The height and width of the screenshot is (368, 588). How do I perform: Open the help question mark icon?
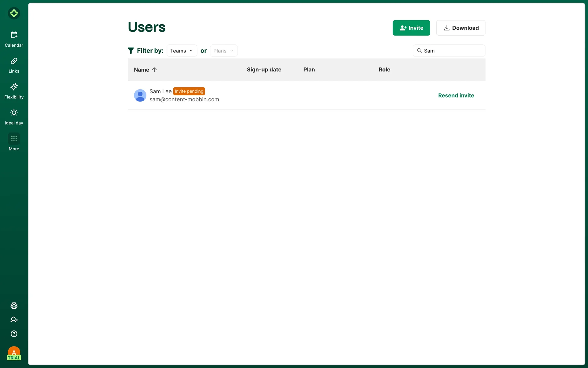(14, 334)
